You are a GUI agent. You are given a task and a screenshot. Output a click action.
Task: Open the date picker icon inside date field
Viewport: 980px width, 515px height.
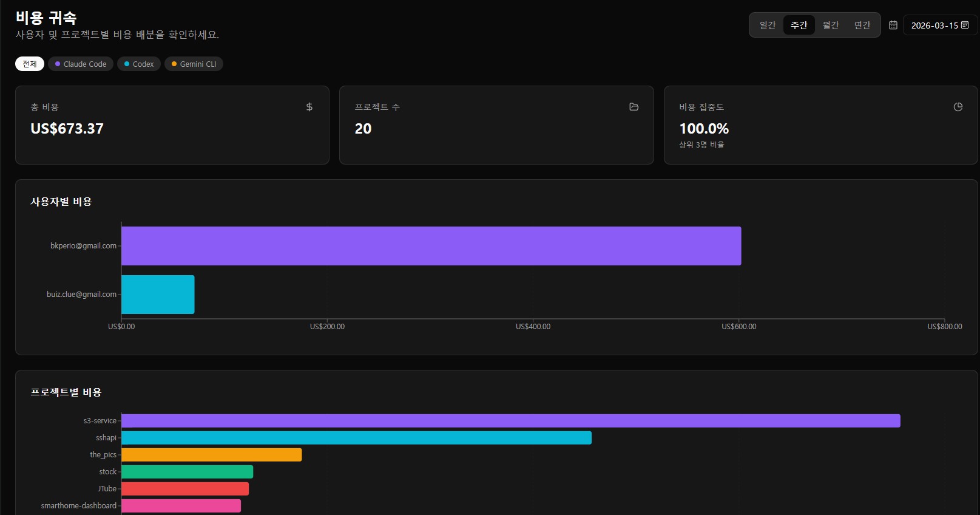(x=965, y=25)
